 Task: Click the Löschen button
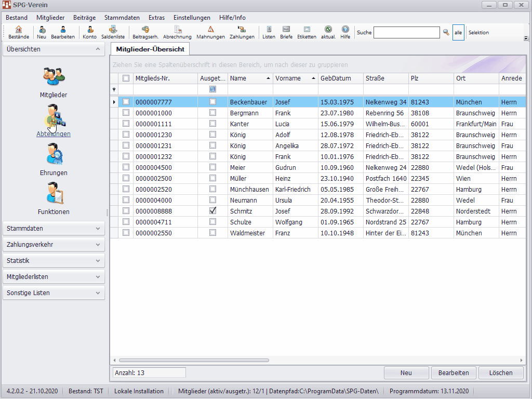500,373
